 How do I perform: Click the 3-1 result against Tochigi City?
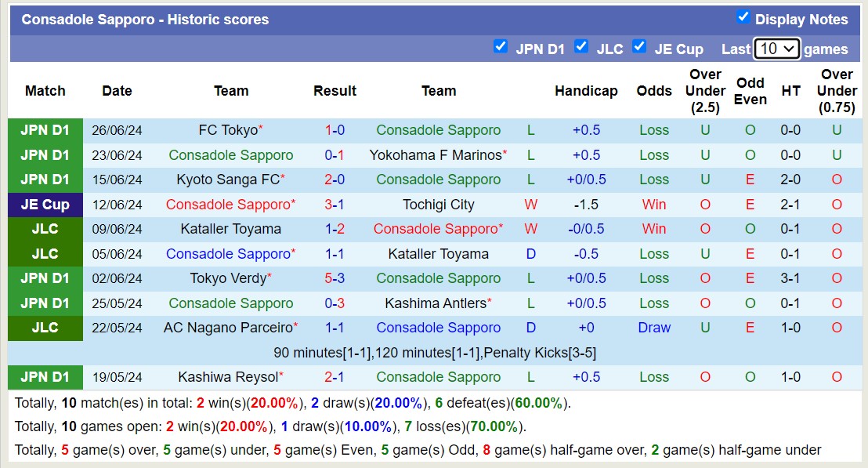[335, 205]
